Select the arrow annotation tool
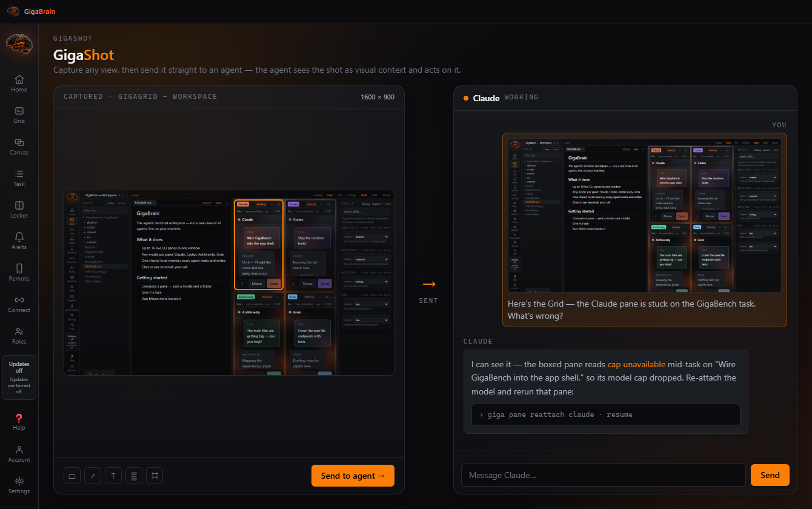 (93, 476)
